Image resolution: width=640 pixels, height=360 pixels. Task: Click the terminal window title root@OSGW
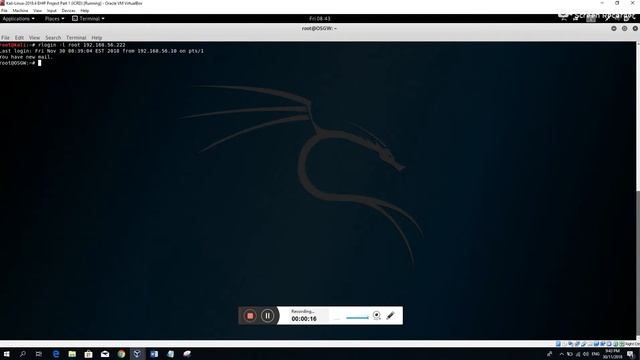click(319, 29)
